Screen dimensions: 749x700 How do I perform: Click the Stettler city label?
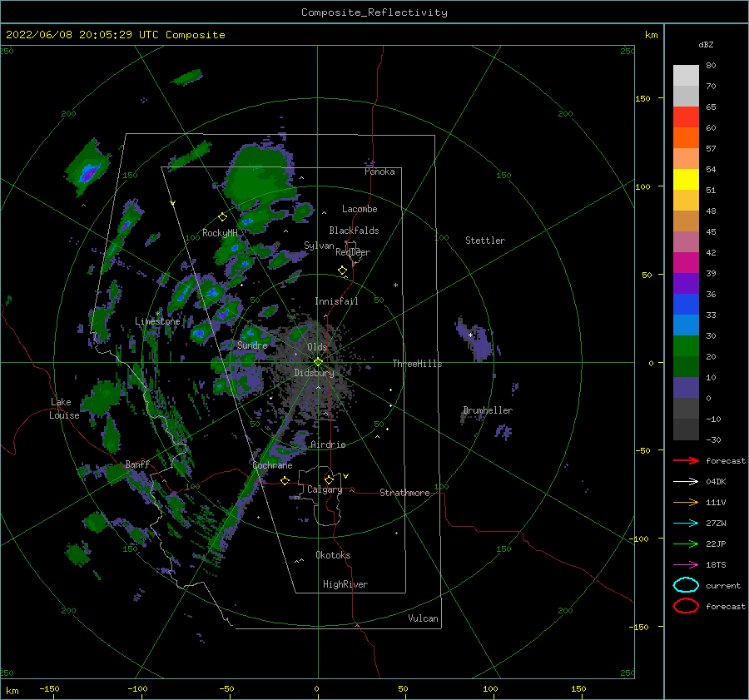pos(485,241)
